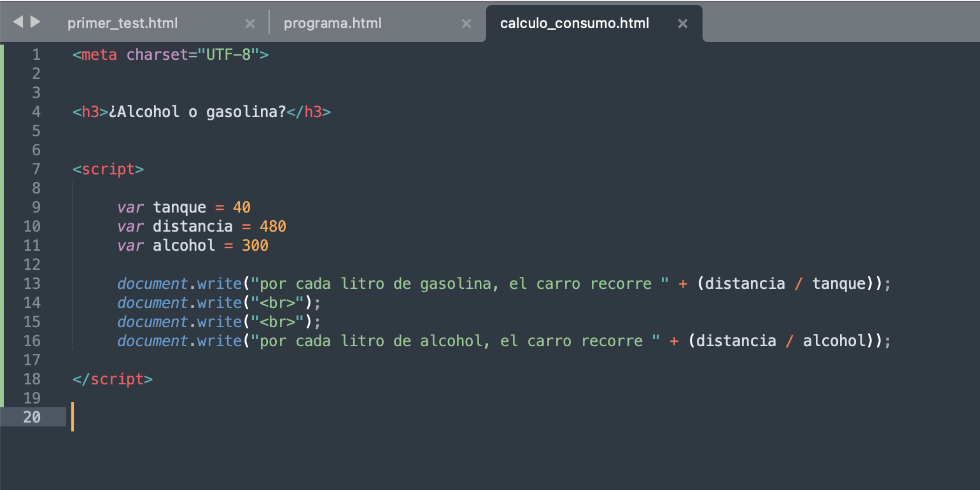
Task: Click the left tab navigation arrow
Action: pos(17,22)
